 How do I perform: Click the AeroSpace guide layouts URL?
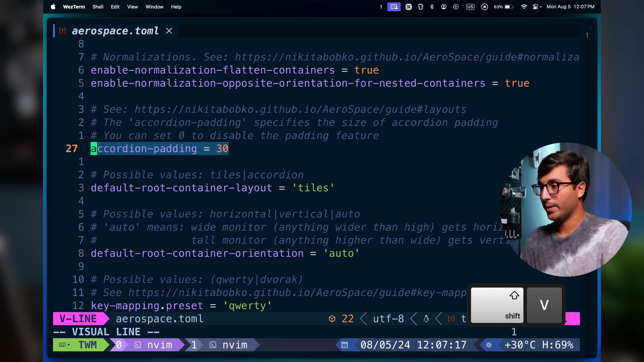tap(300, 109)
